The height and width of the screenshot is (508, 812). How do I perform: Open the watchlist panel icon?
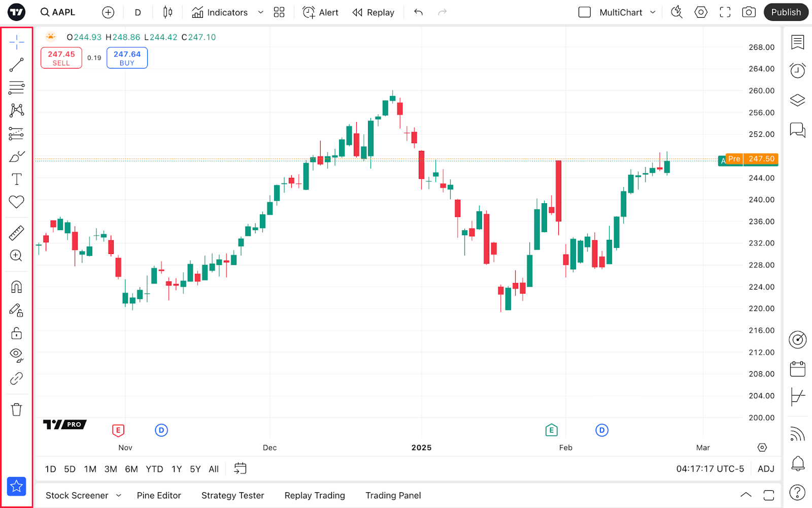[798, 42]
